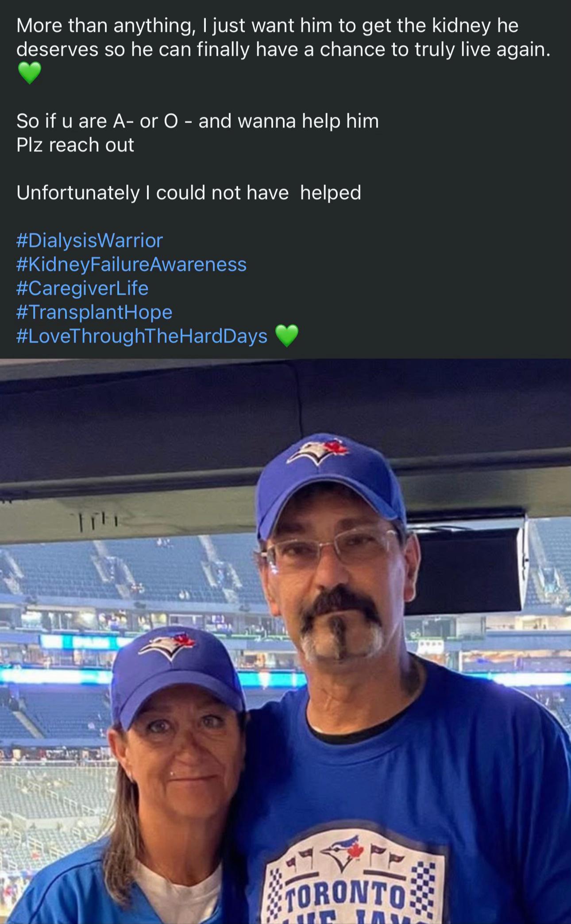Screen dimensions: 571x924
Task: Click the green heart beside #LoveThroughTheHardDays
Action: pos(287,336)
